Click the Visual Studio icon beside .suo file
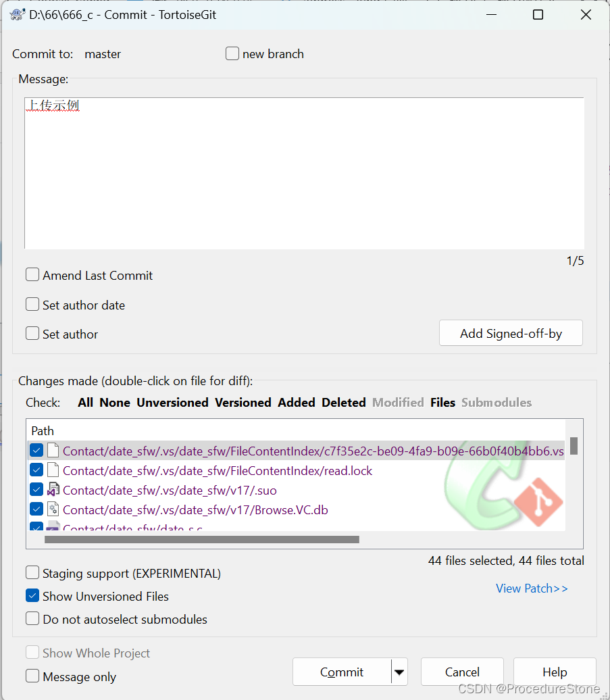The image size is (610, 700). (53, 490)
